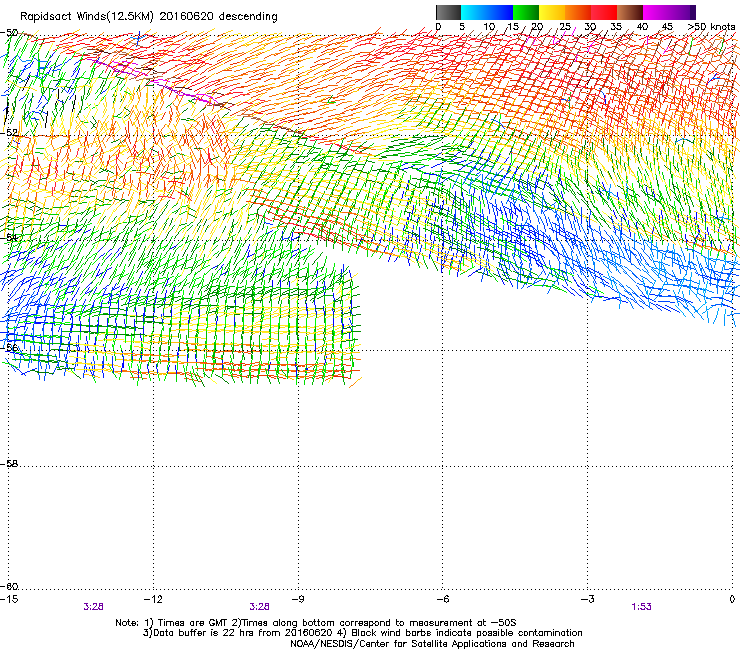740x650 pixels.
Task: Click the -60 latitude axis label
Action: click(x=9, y=586)
